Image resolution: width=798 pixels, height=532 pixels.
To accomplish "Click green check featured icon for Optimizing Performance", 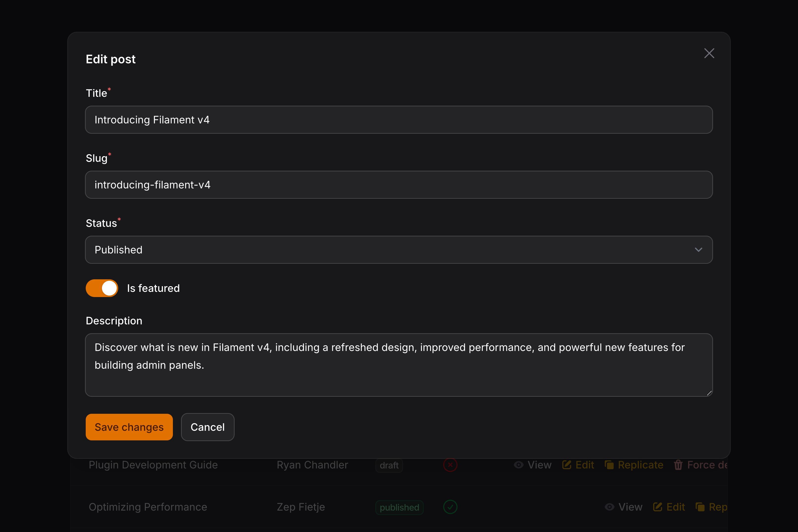I will pos(450,507).
